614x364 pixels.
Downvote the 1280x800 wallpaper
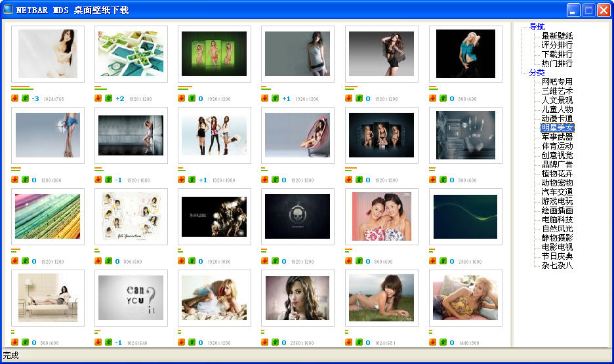(14, 180)
